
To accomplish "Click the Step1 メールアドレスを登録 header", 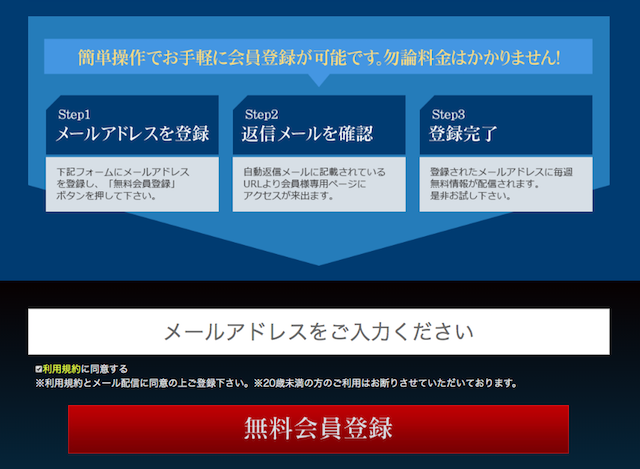I will point(132,125).
